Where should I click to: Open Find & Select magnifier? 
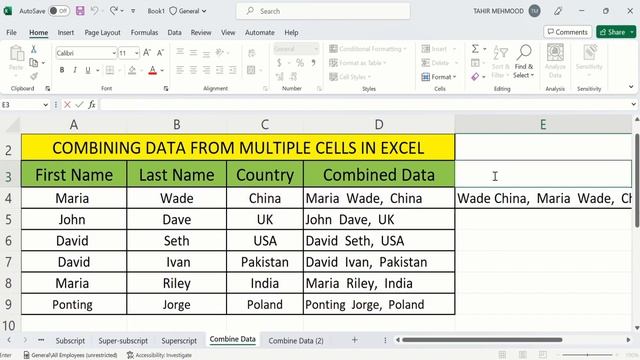(x=524, y=61)
